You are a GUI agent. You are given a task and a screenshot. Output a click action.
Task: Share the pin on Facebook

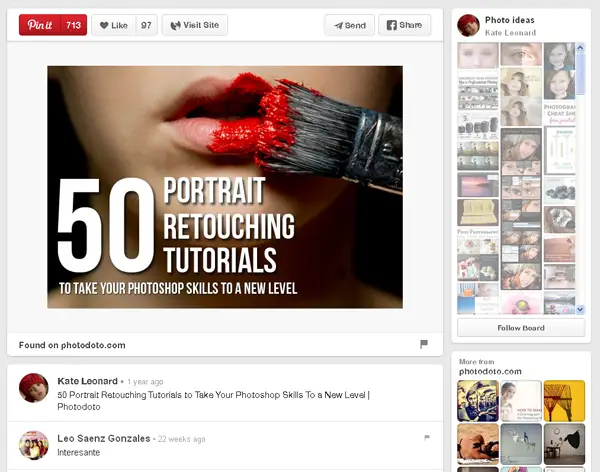(404, 25)
